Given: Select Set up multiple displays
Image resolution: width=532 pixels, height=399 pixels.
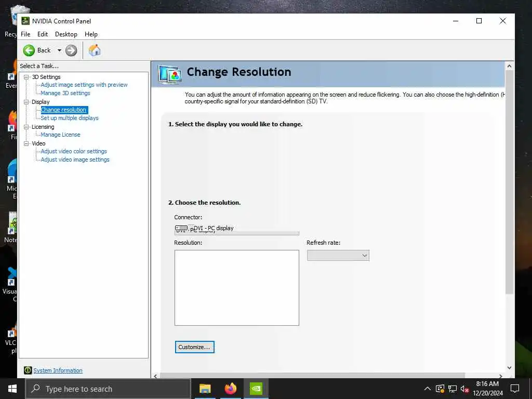Looking at the screenshot, I should (x=70, y=118).
